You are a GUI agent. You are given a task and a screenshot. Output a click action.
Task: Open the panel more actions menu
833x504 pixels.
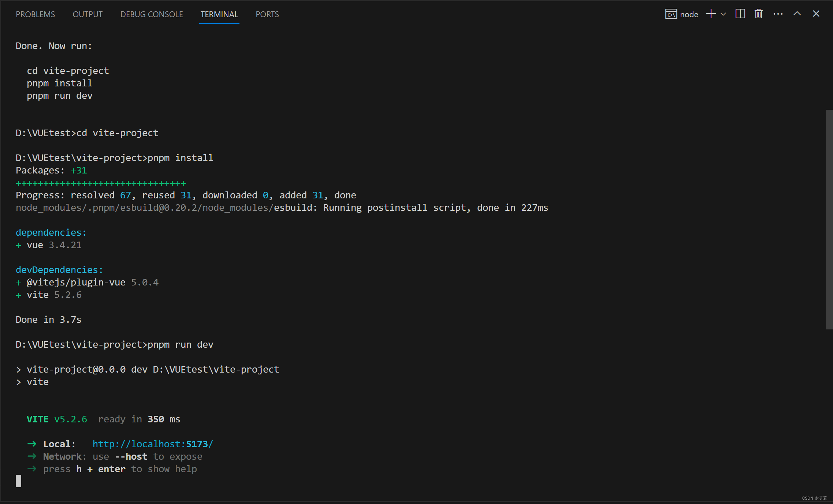tap(778, 14)
